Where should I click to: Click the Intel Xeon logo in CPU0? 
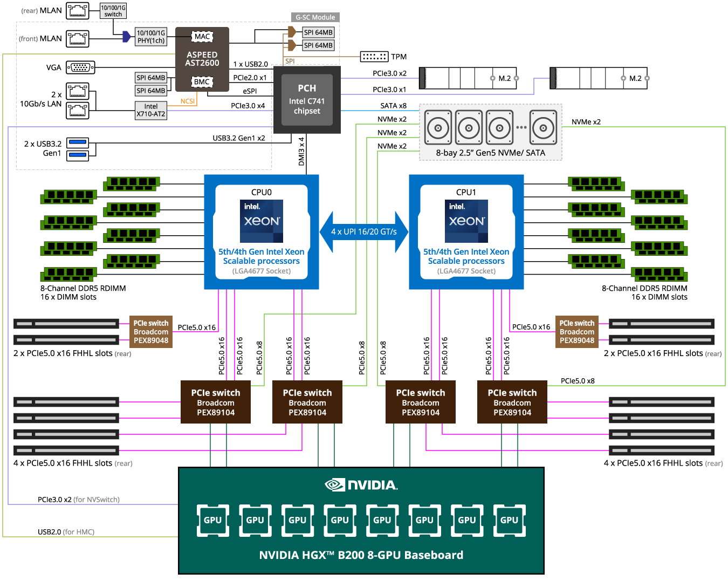point(262,221)
